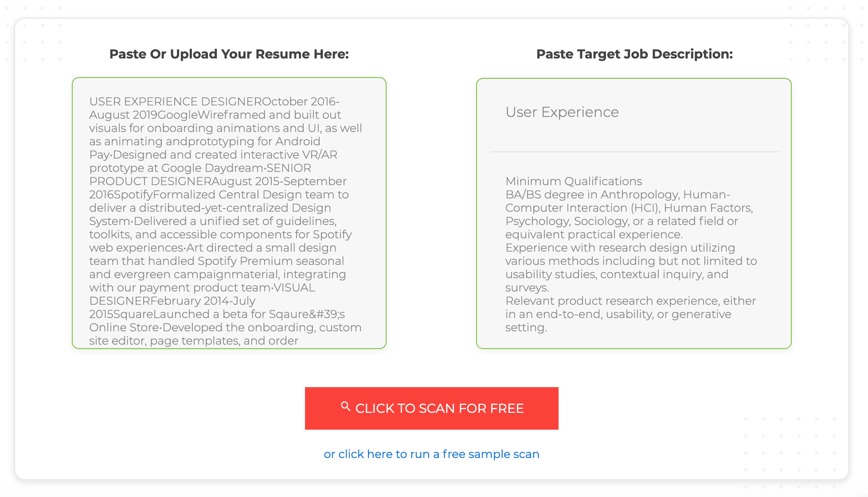Place cursor on 'PRODUCT DESIGNERAugust 2015-September' line
Screen dimensions: 868x497
click(x=218, y=181)
